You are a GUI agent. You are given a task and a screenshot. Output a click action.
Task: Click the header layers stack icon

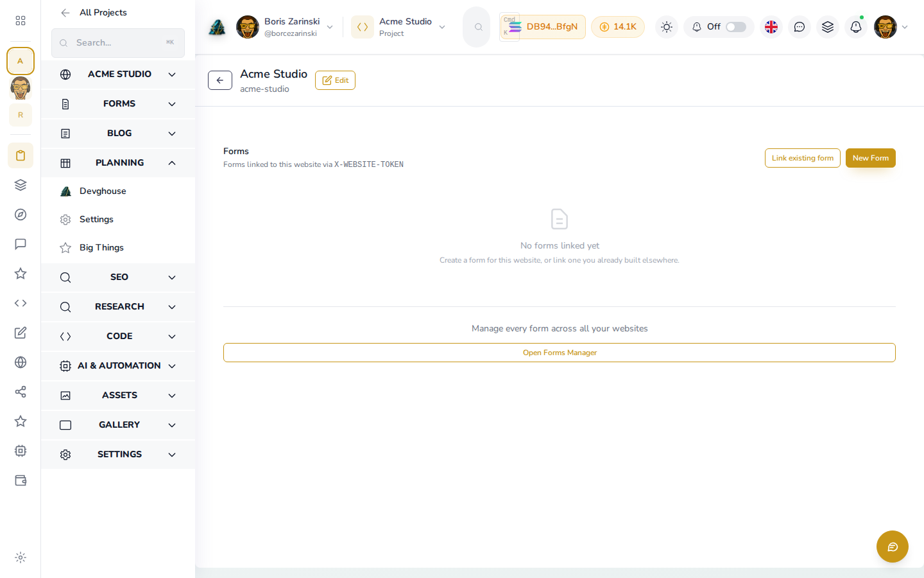[828, 27]
